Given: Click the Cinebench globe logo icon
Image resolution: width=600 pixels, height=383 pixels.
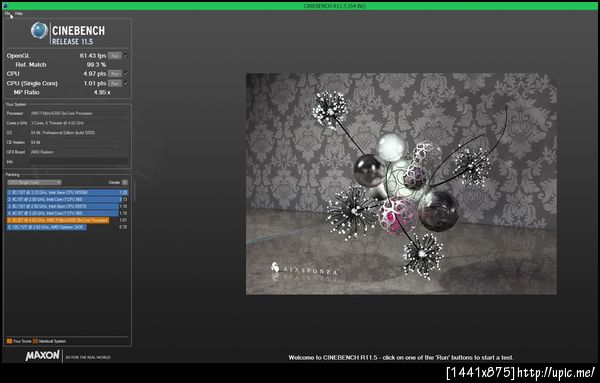Looking at the screenshot, I should (39, 31).
